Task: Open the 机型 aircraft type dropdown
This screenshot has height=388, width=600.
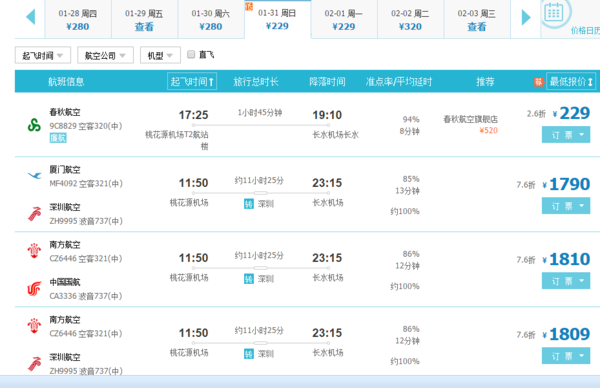Action: click(x=160, y=55)
